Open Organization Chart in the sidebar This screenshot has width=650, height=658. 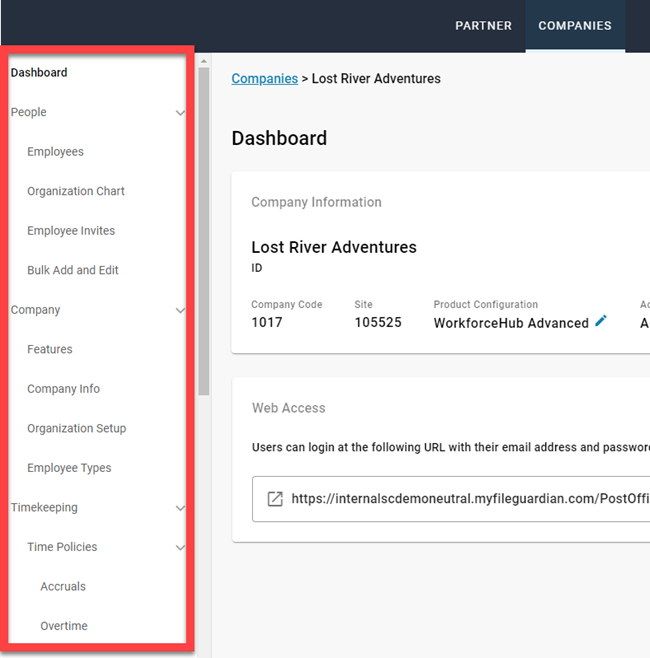coord(76,191)
